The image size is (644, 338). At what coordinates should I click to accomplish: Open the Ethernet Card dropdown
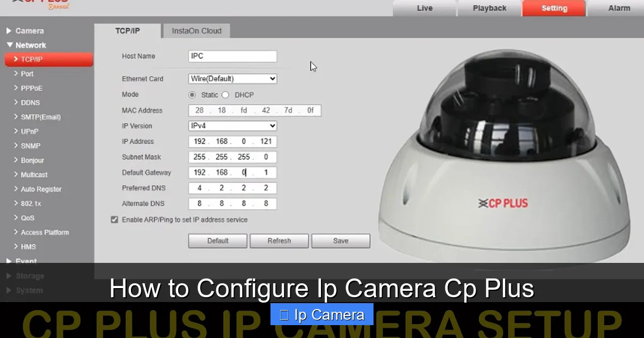[233, 79]
